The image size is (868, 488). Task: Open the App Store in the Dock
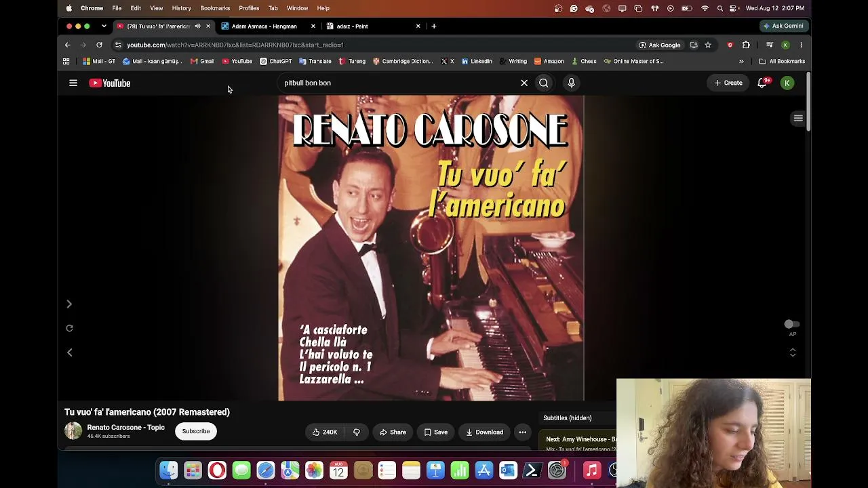(x=484, y=470)
